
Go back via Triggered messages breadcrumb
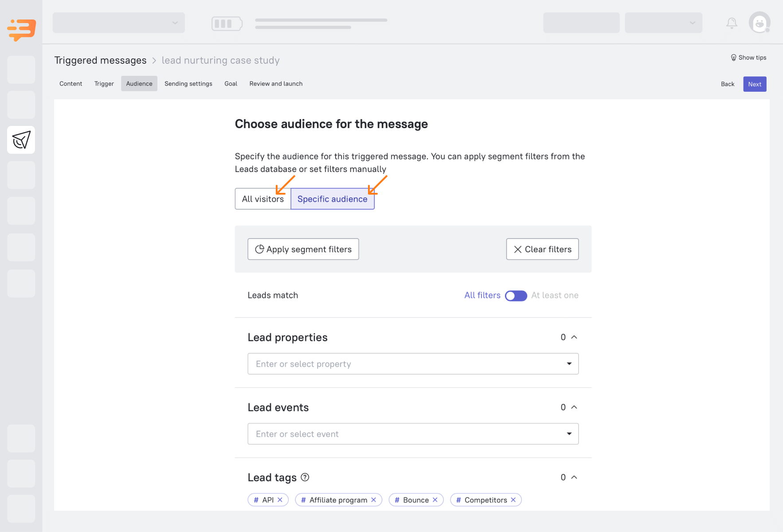pos(100,60)
